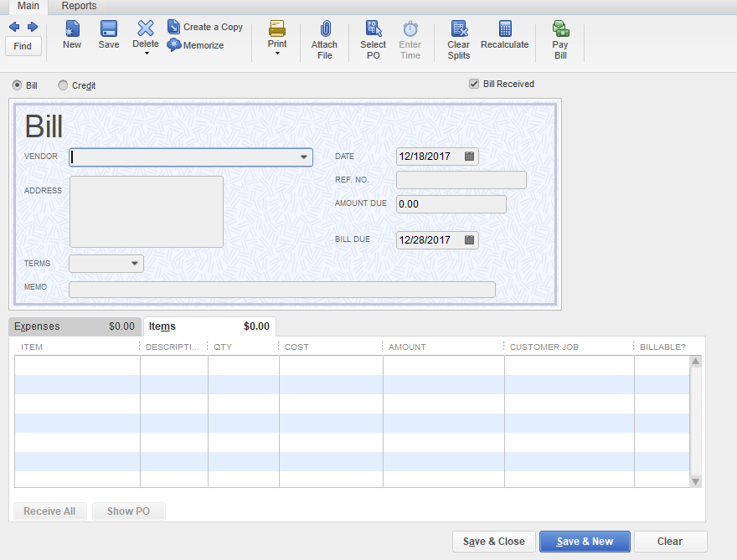
Task: Open the calendar picker for BILL DUE
Action: pos(469,240)
